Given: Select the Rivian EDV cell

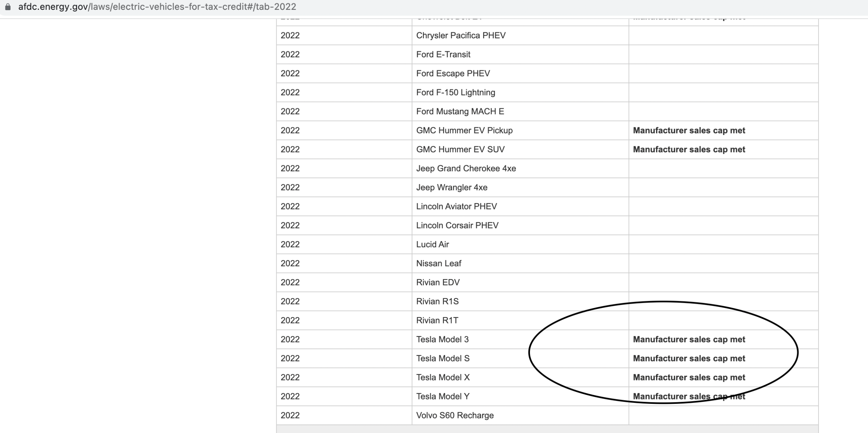Looking at the screenshot, I should pyautogui.click(x=520, y=282).
